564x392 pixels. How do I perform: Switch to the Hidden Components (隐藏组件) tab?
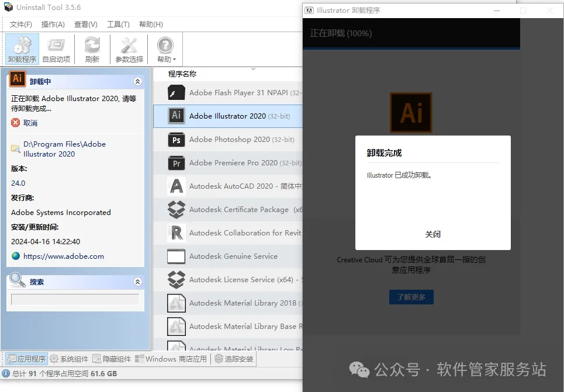point(112,359)
